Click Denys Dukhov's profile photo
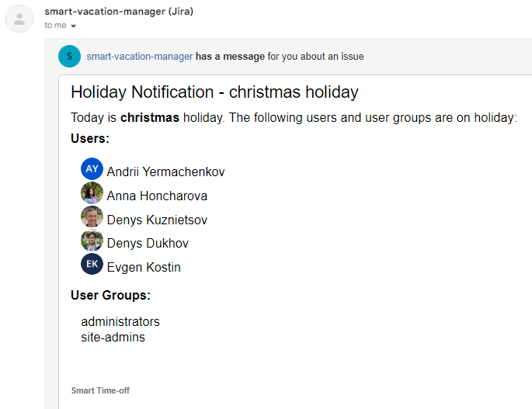This screenshot has height=409, width=532. coord(92,241)
